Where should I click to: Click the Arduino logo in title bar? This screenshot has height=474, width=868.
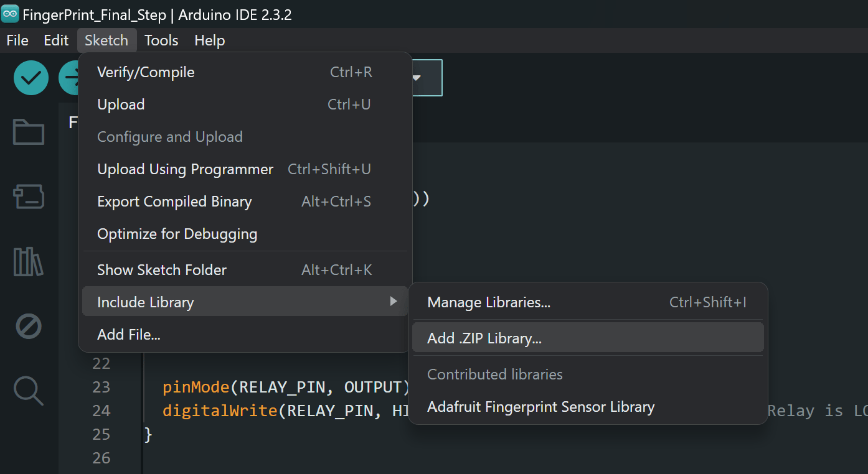(10, 14)
